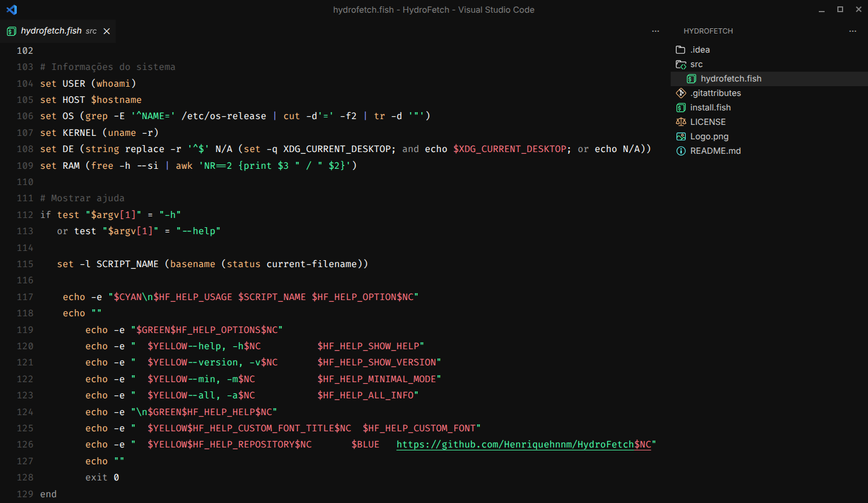The height and width of the screenshot is (503, 868).
Task: Click line number 112 in the gutter
Action: tap(25, 215)
